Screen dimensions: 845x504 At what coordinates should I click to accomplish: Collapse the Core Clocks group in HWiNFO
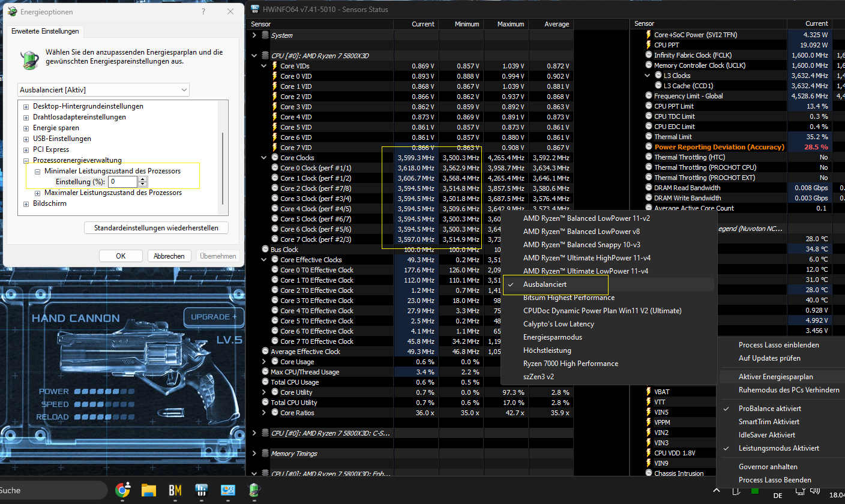coord(264,158)
